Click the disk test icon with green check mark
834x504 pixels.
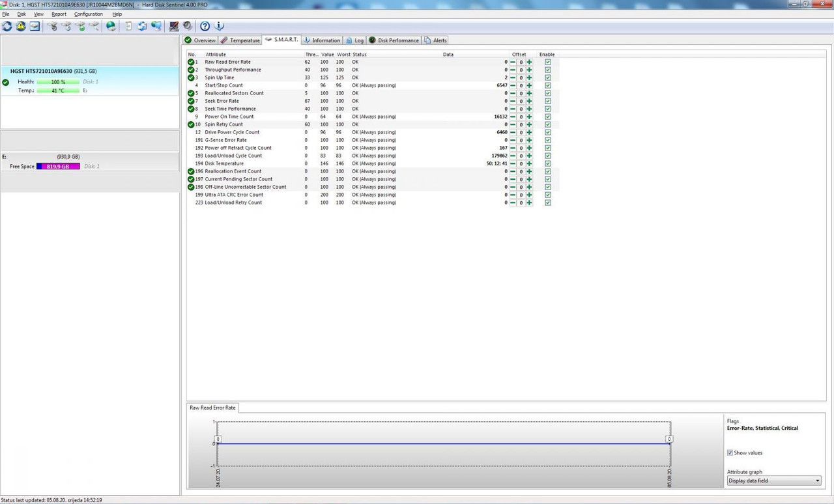[80, 26]
